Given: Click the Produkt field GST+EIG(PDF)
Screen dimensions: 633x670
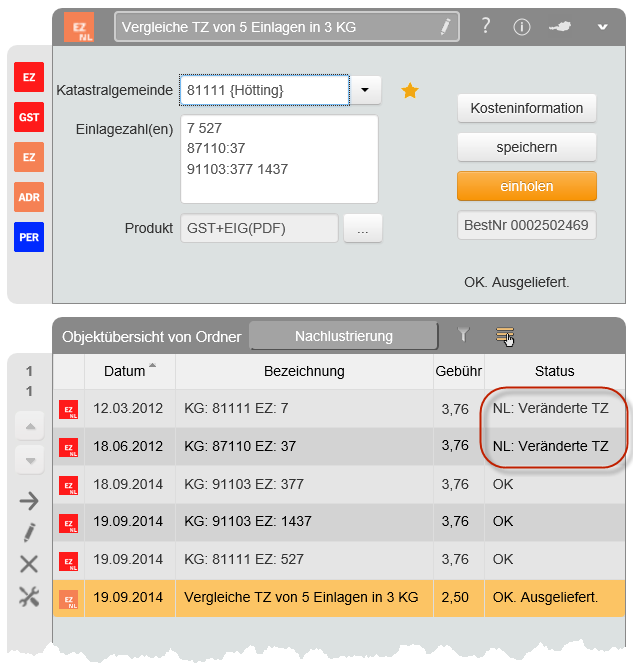Looking at the screenshot, I should click(x=259, y=228).
